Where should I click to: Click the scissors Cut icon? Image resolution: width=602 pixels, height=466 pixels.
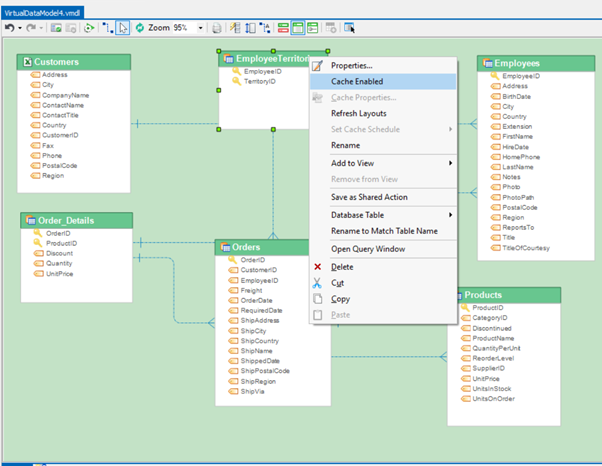point(318,283)
